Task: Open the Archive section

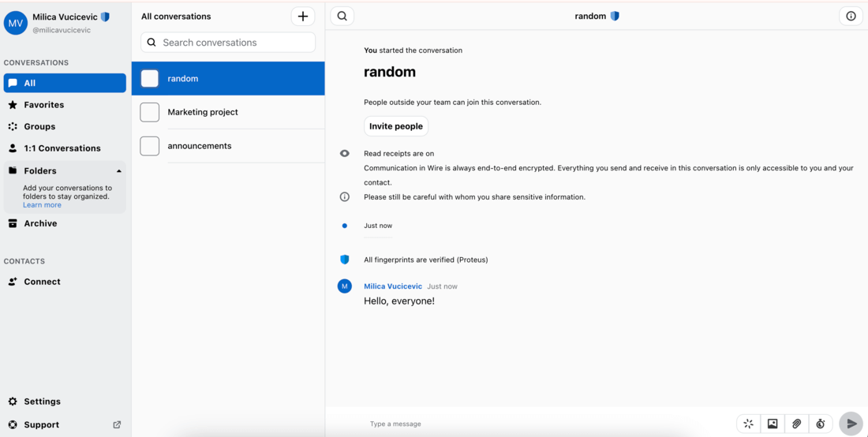Action: tap(40, 223)
